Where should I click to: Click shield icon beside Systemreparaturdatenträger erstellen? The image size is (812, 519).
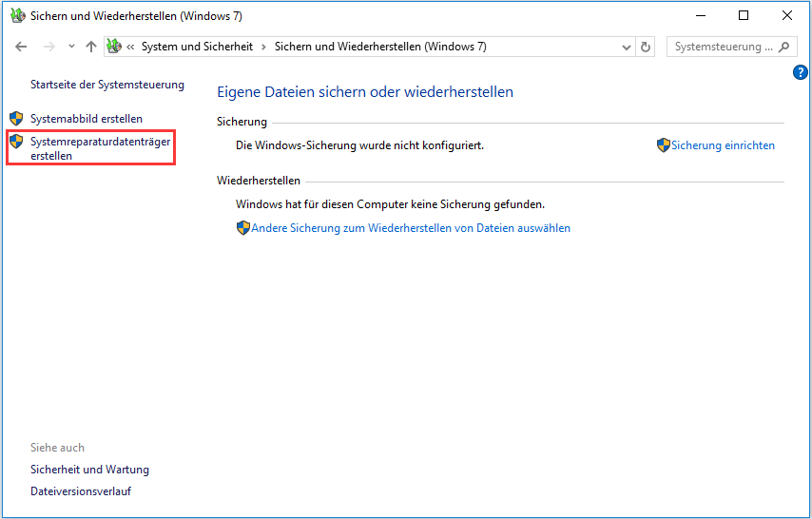(x=16, y=142)
